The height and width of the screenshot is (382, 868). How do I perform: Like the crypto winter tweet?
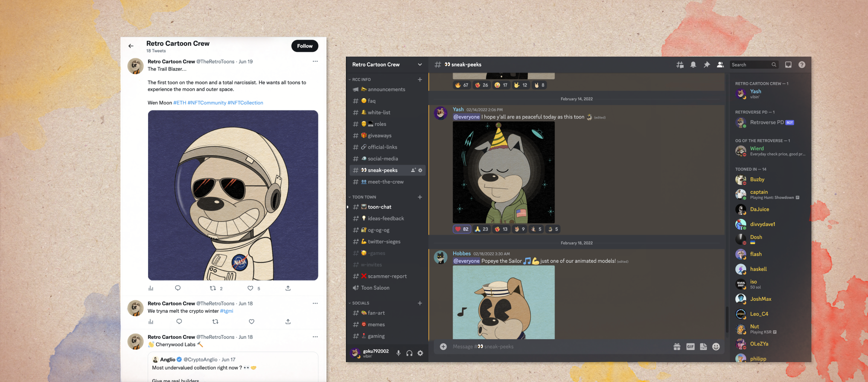(251, 322)
